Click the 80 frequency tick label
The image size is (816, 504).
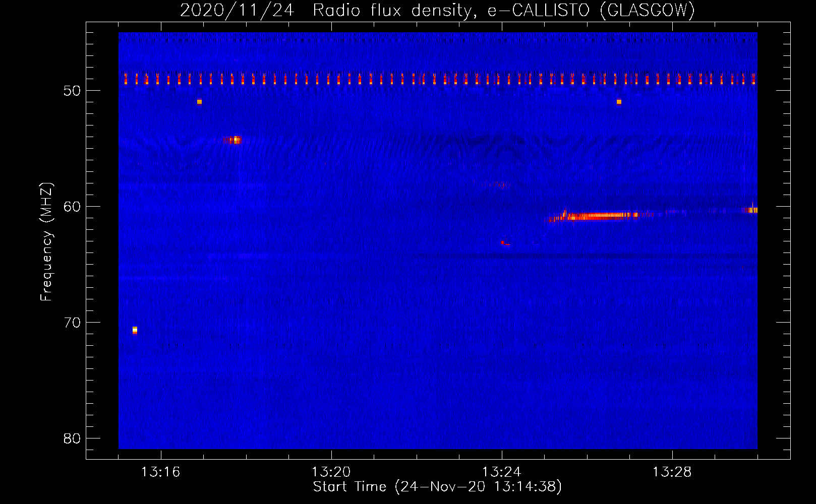[72, 438]
